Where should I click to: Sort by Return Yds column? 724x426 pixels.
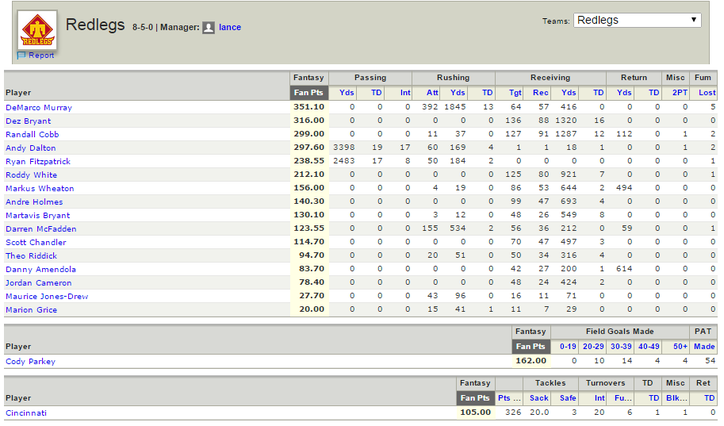coord(624,93)
